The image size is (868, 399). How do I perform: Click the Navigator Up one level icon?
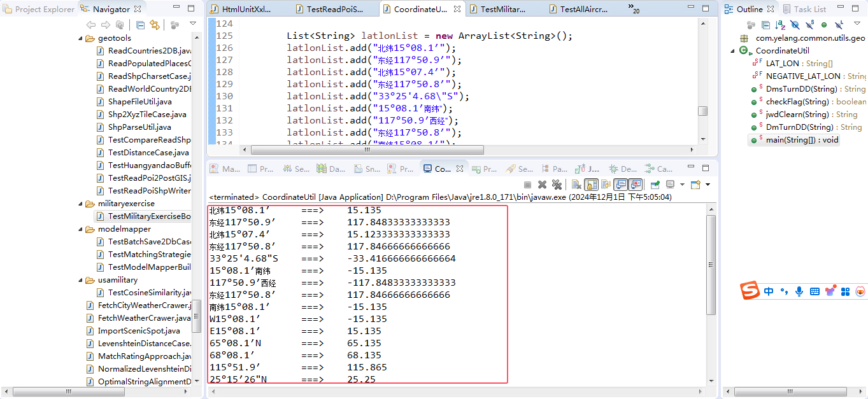[120, 25]
